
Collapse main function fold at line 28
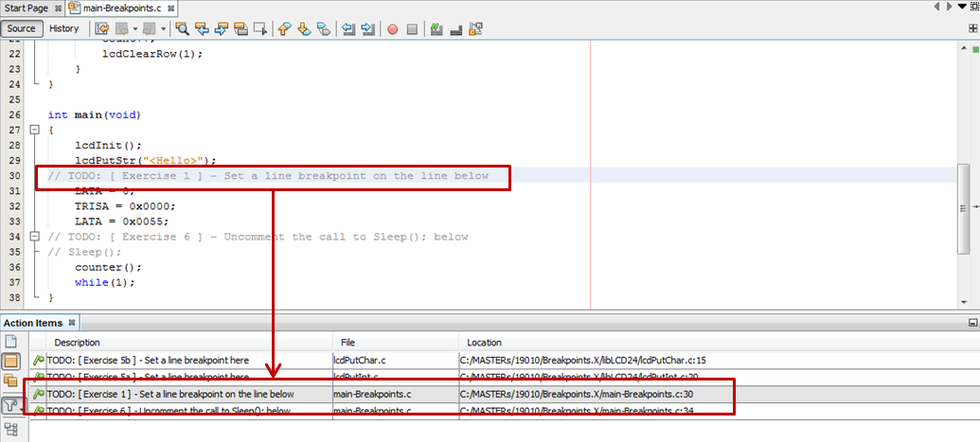[34, 131]
